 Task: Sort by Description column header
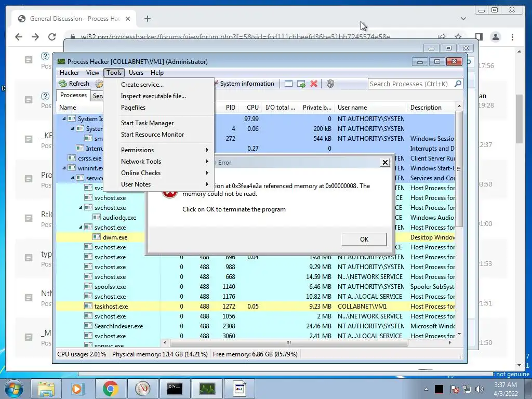coord(431,107)
